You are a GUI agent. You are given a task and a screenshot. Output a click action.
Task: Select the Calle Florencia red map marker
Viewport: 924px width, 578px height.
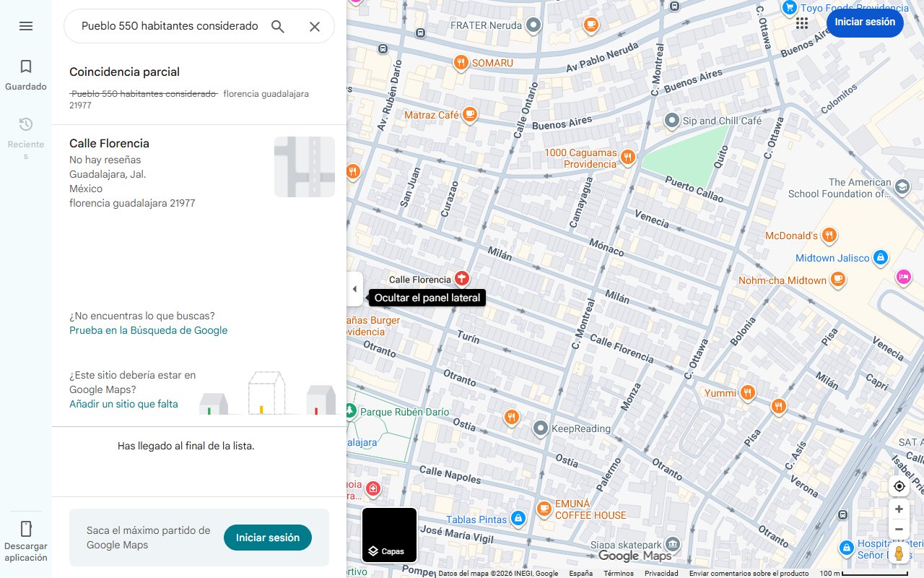(x=461, y=278)
